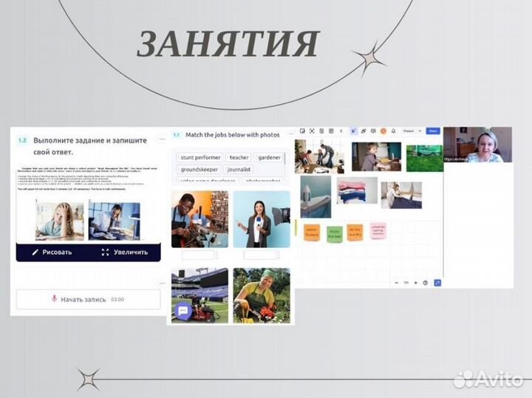Viewport: 532px width, 398px height.
Task: Click the Увеличить enlarge button
Action: click(x=125, y=253)
